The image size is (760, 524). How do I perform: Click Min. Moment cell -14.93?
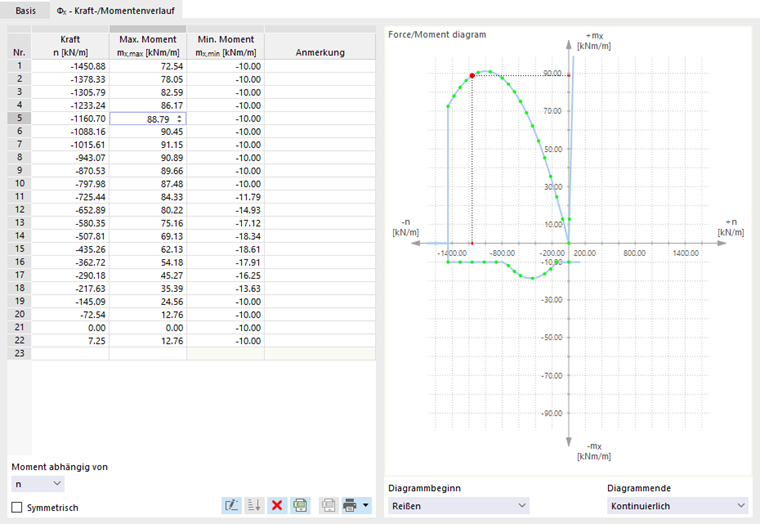point(225,210)
